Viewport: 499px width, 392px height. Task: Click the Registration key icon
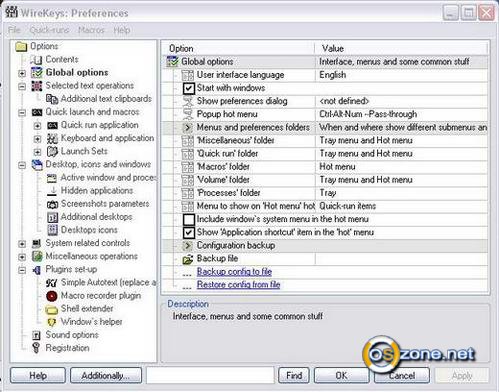tap(36, 348)
